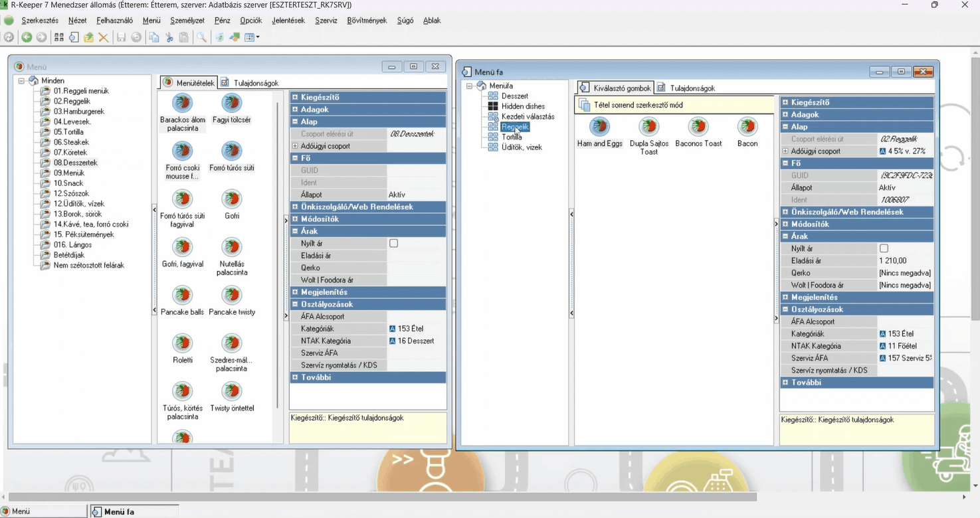Open Tulajdonságok tab in Menü fa window
This screenshot has width=980, height=518.
point(686,88)
